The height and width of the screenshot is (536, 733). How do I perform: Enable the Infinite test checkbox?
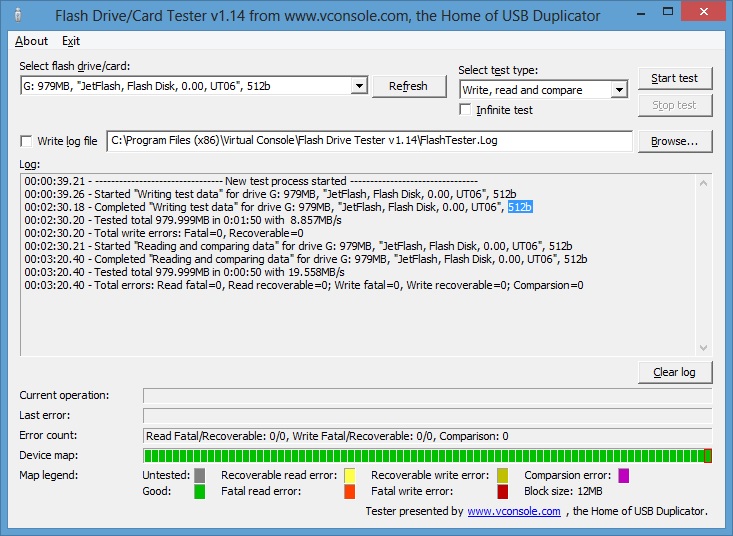point(466,110)
